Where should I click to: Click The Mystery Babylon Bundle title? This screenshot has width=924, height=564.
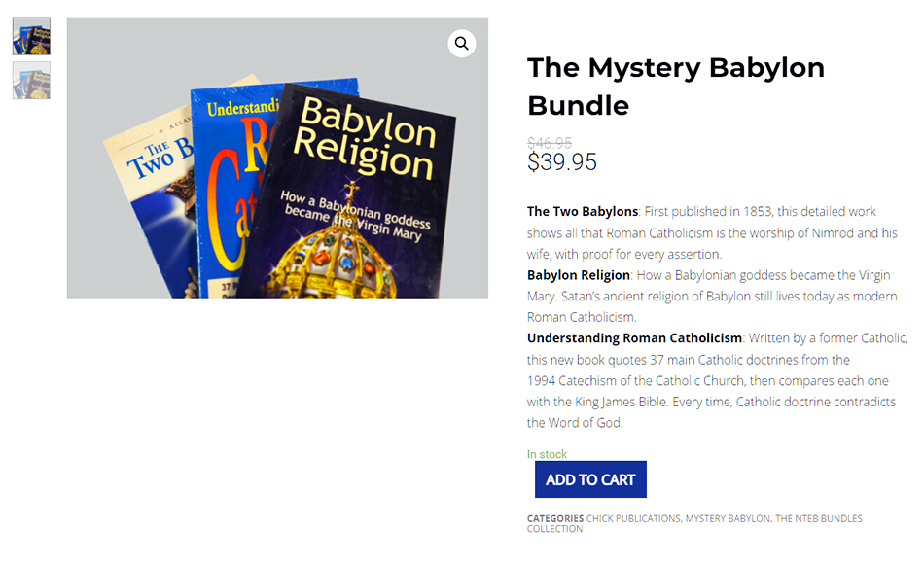pyautogui.click(x=675, y=87)
